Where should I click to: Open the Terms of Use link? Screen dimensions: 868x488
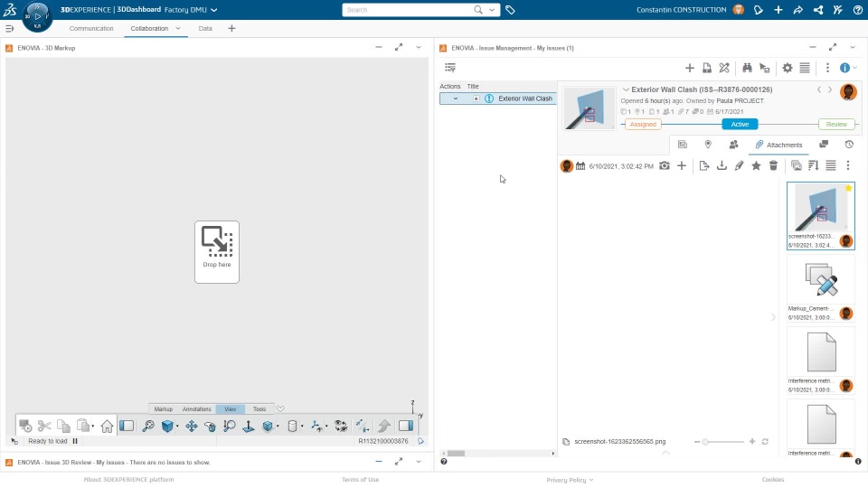point(361,480)
